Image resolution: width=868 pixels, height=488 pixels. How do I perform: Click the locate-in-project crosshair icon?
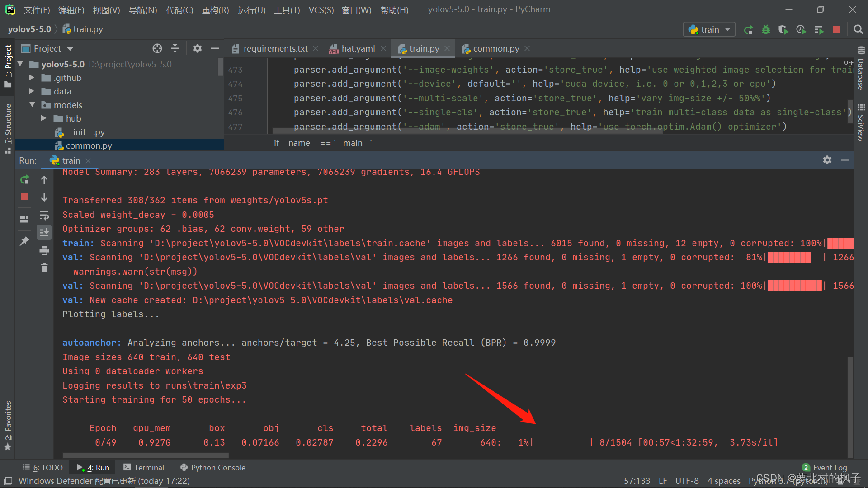(157, 48)
